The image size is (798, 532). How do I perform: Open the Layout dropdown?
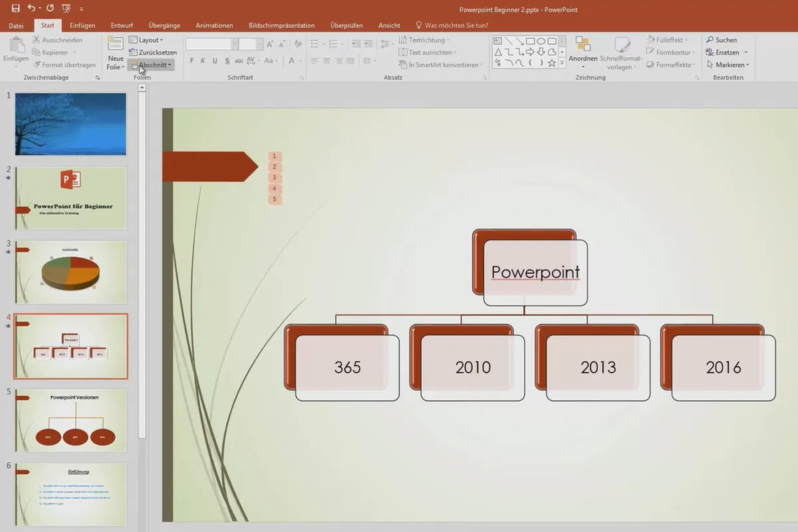146,40
